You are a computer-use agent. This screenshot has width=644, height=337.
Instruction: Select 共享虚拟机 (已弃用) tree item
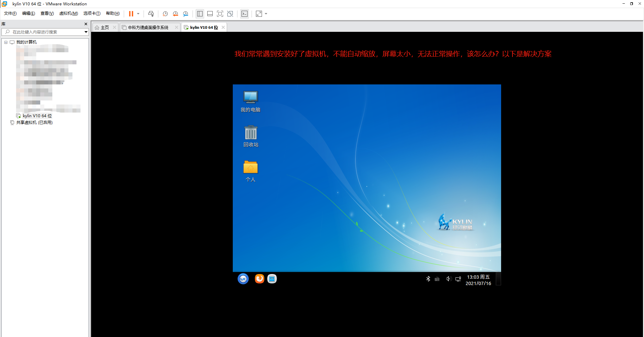(34, 123)
